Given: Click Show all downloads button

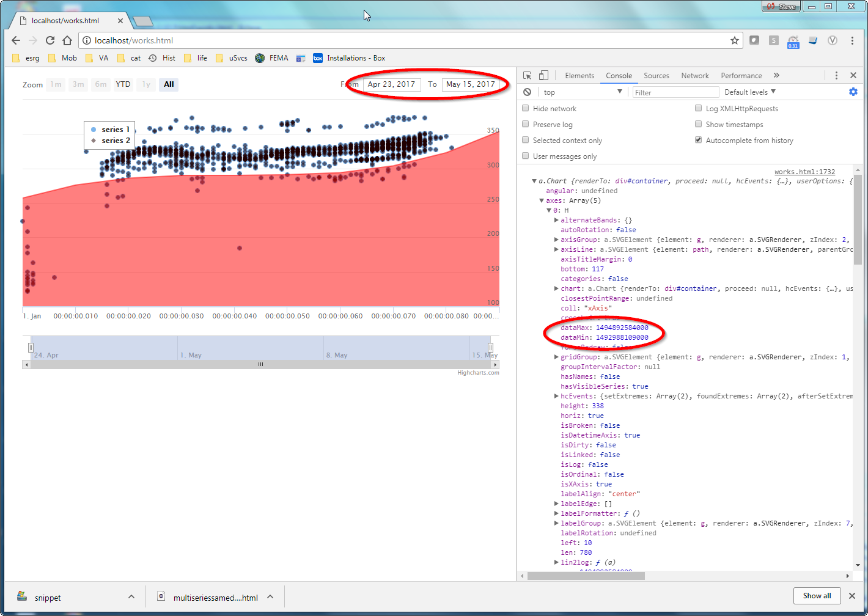Looking at the screenshot, I should 817,596.
